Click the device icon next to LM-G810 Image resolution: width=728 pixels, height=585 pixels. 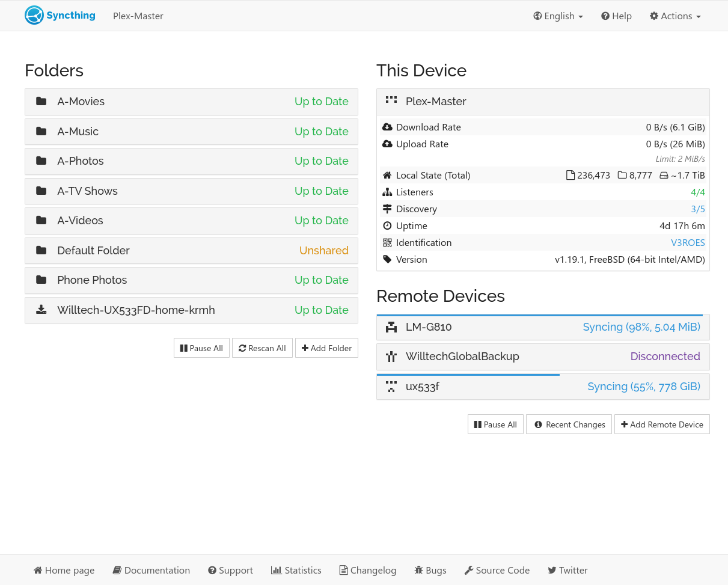click(391, 327)
